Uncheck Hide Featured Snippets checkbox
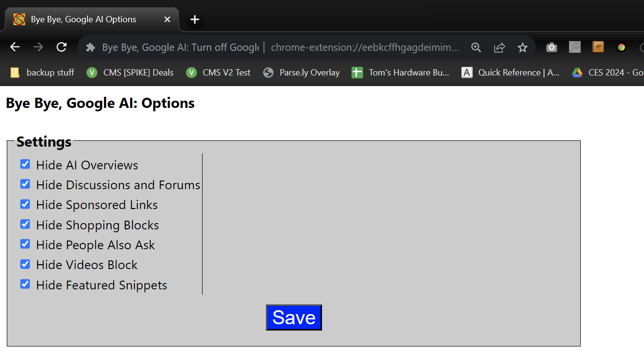 (25, 284)
